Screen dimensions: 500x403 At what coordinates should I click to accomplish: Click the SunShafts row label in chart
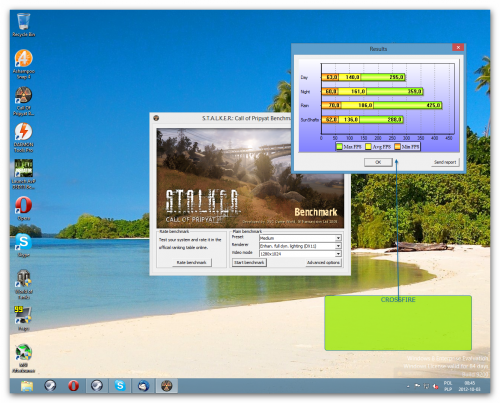pyautogui.click(x=310, y=120)
